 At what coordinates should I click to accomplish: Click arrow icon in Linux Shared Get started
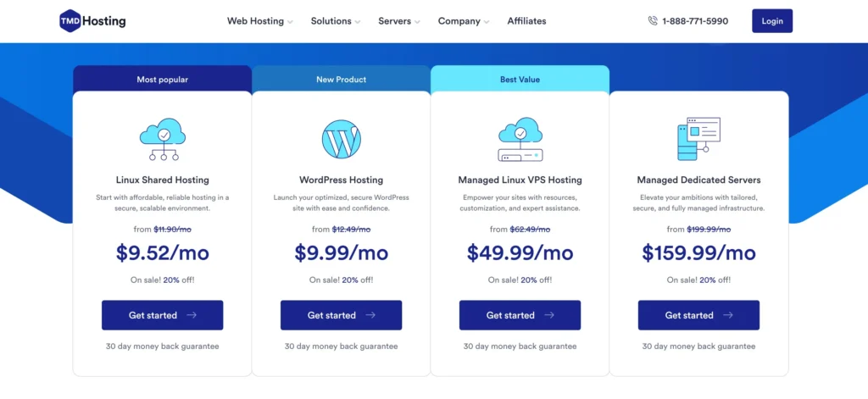pyautogui.click(x=192, y=315)
